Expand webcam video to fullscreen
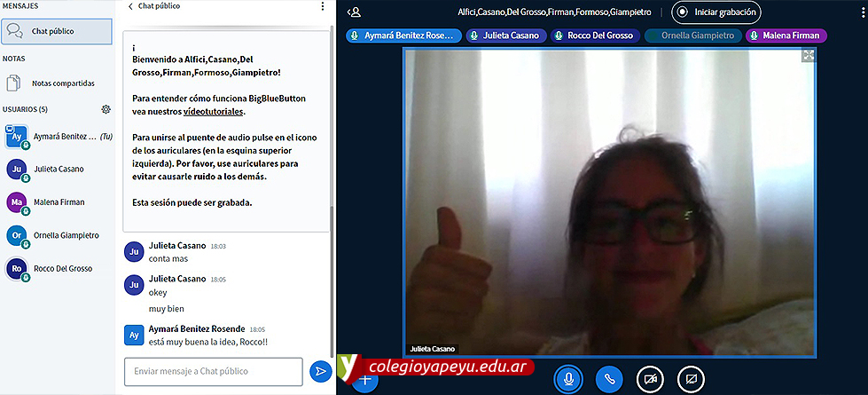 [808, 55]
